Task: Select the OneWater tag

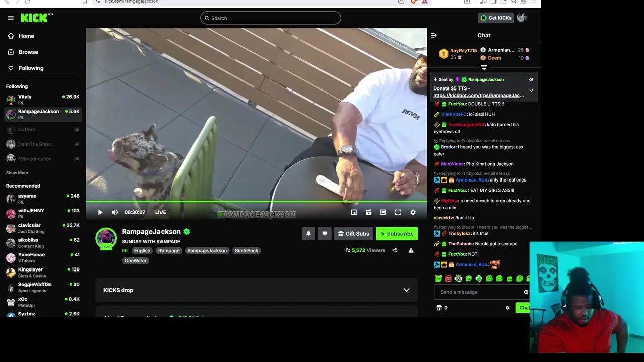Action: 135,260
